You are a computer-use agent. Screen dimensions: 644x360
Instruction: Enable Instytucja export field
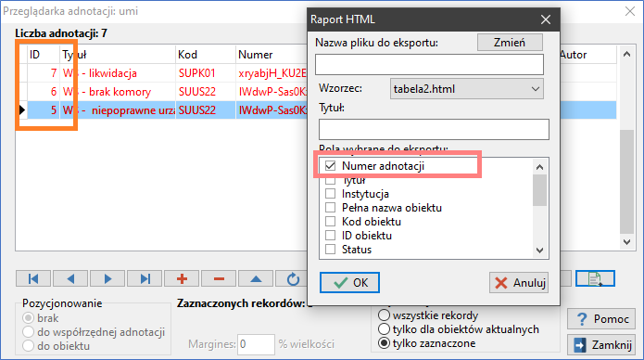tap(330, 194)
